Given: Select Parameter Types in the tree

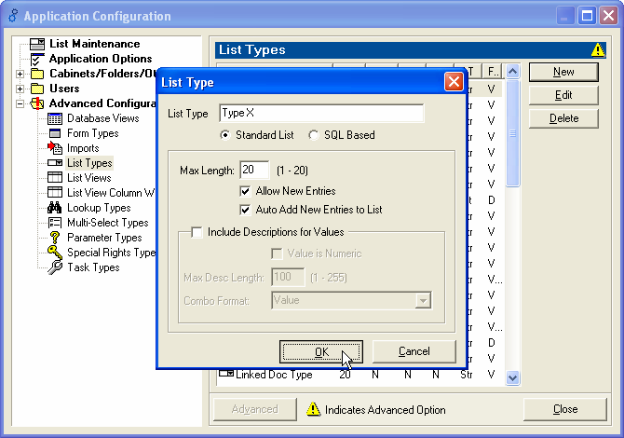Looking at the screenshot, I should (x=104, y=237).
